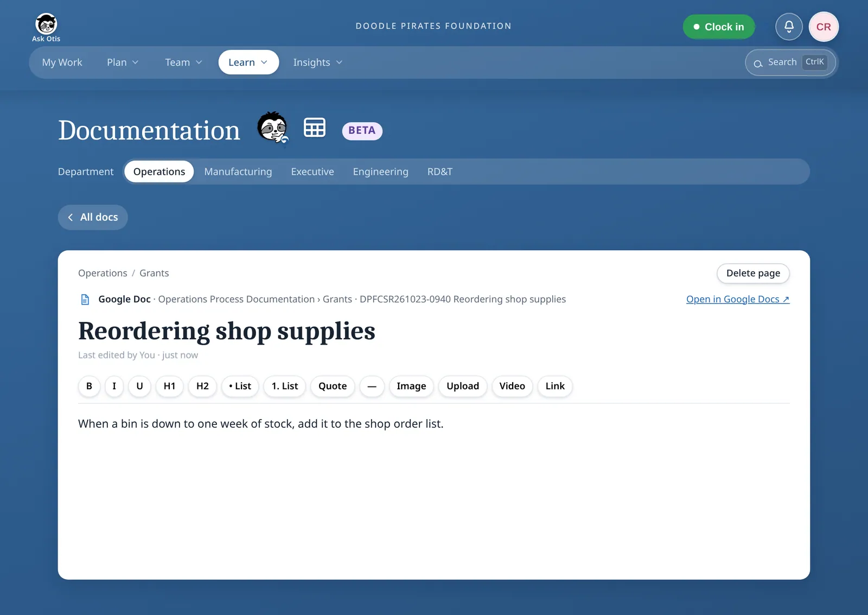Image resolution: width=868 pixels, height=615 pixels.
Task: Apply underline formatting with U
Action: click(139, 386)
